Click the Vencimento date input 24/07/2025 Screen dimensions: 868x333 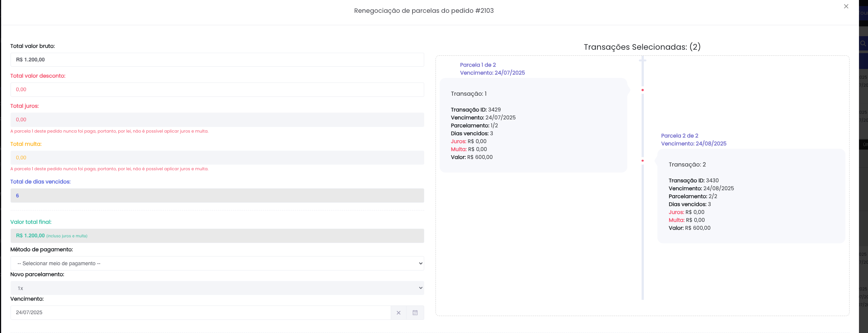click(x=200, y=313)
